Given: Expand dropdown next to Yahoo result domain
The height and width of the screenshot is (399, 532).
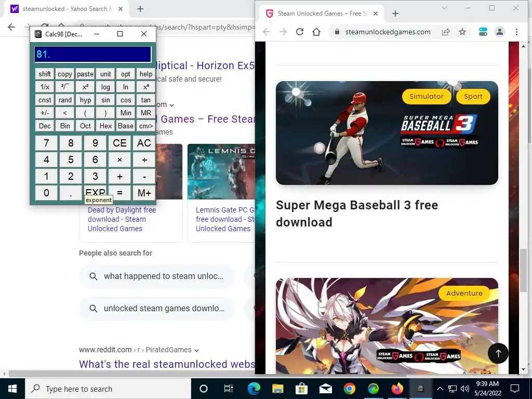Looking at the screenshot, I should 171,105.
